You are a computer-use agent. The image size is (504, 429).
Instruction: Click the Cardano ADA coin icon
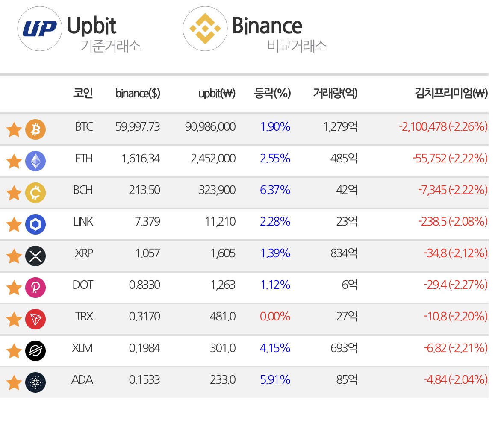click(x=35, y=382)
